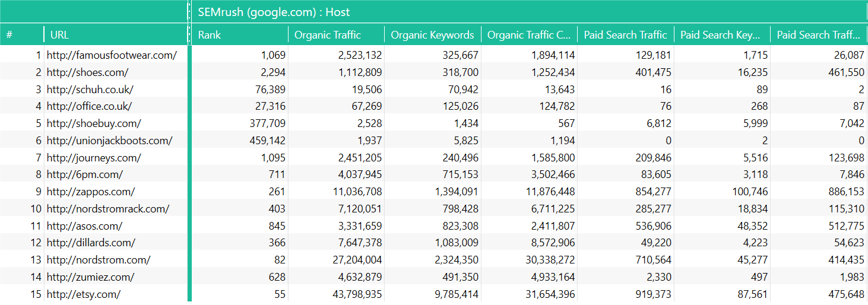Viewport: 868px width, 305px height.
Task: Click organic keywords value 715,153
Action: pos(462,175)
